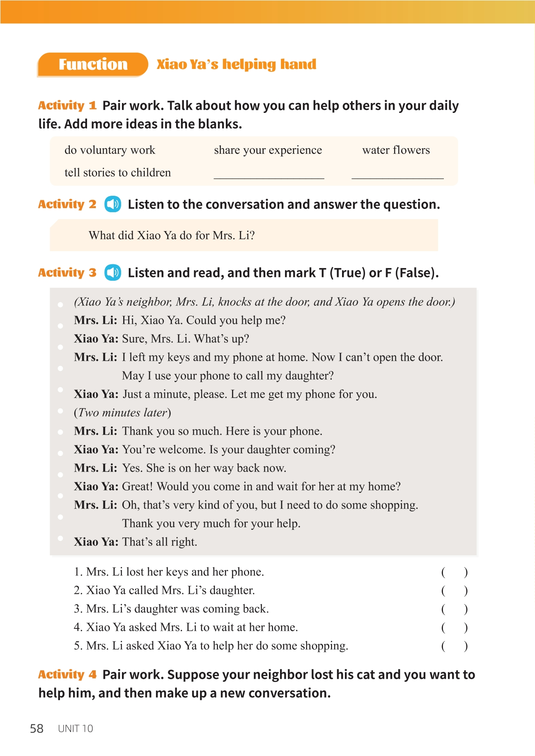
Task: Mark the answer bracket for statement 1
Action: [454, 572]
